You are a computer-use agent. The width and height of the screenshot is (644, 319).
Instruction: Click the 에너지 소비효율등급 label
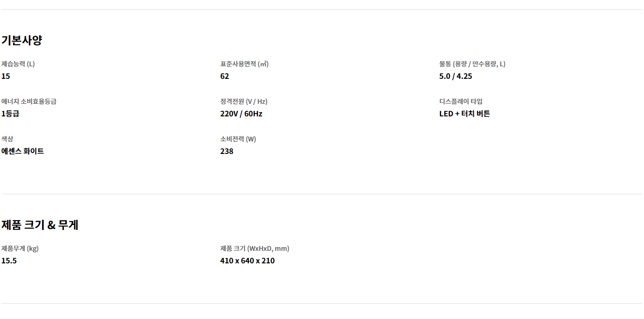tap(29, 102)
